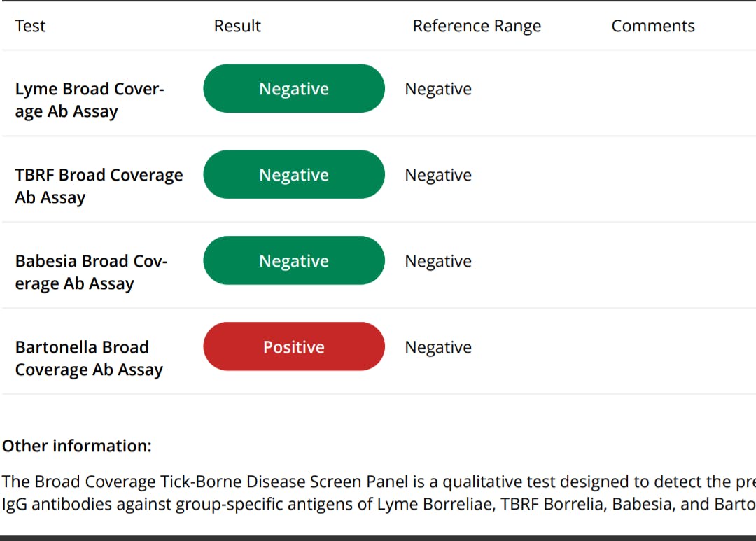The image size is (756, 541).
Task: Select the Babesia Broad Coverage Ab Assay name
Action: pos(91,272)
